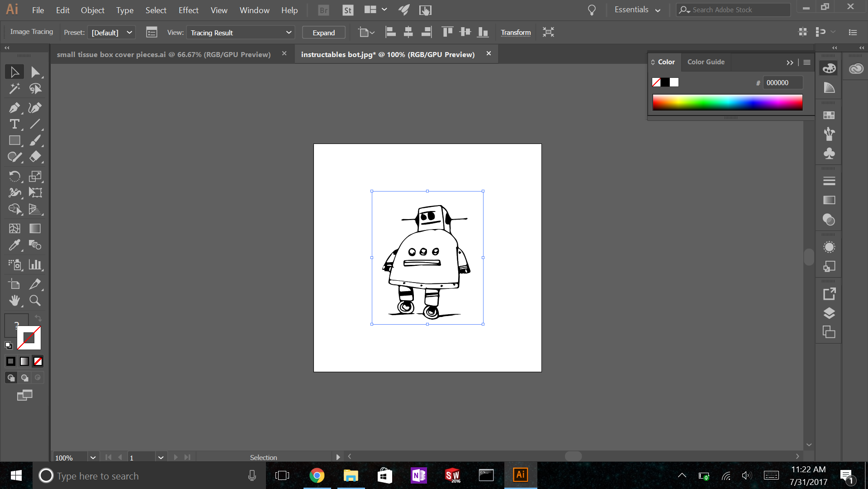Select the Eraser tool
868x489 pixels.
click(x=35, y=157)
